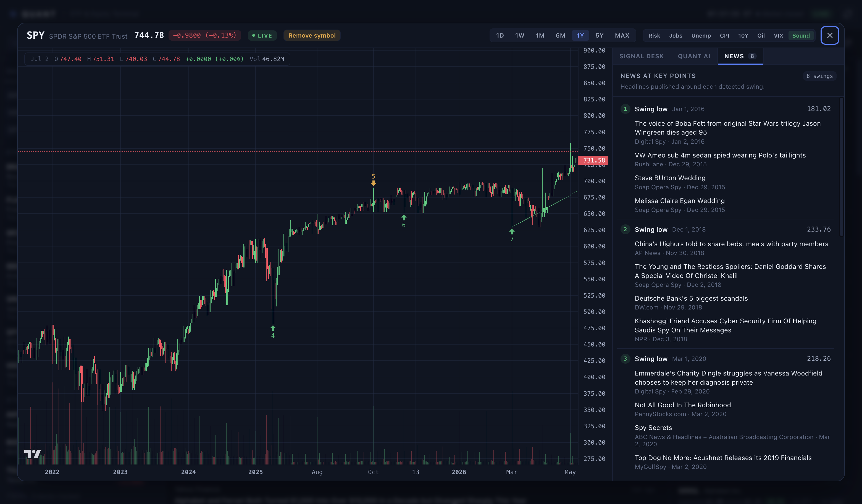This screenshot has height=504, width=862.
Task: Open the News tab
Action: click(x=740, y=56)
